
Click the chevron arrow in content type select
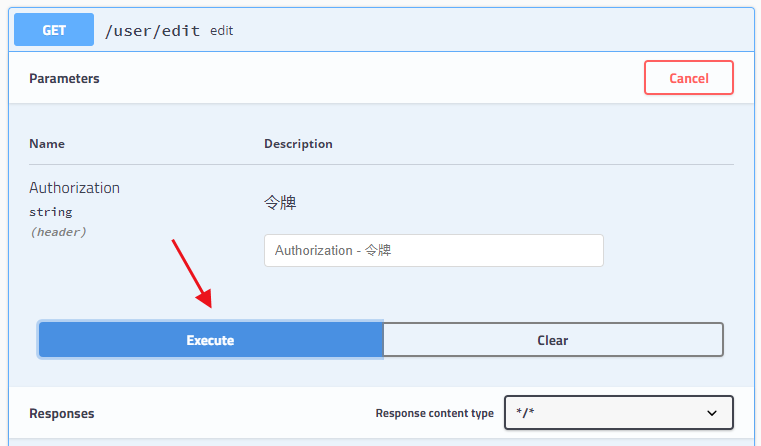pos(711,413)
